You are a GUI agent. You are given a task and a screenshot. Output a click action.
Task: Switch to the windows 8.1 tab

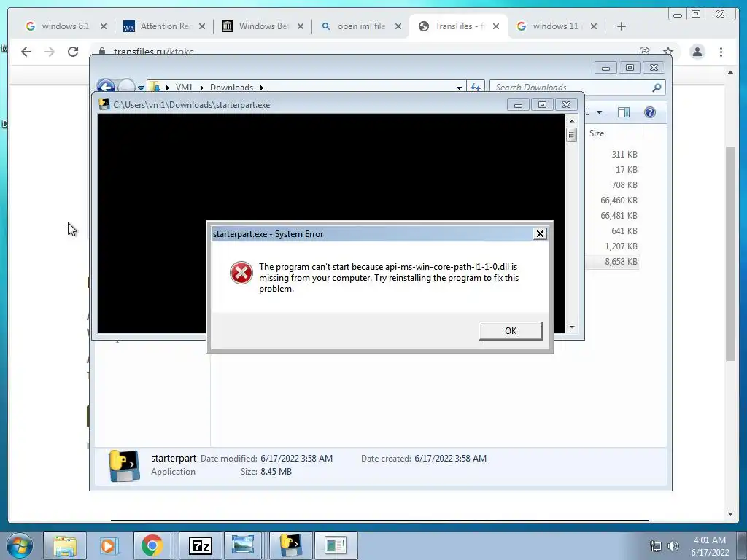66,26
